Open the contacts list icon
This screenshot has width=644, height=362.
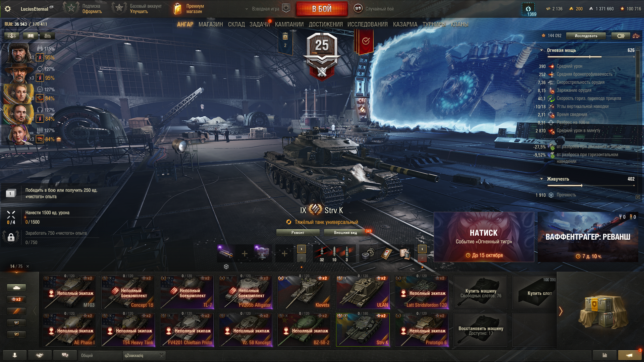15,355
